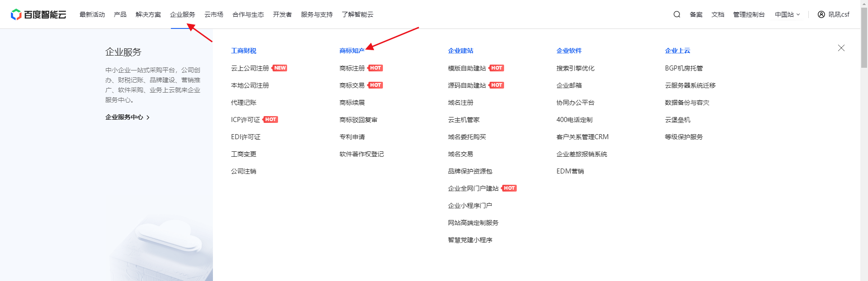The height and width of the screenshot is (281, 868).
Task: Open the 开发者 menu
Action: click(283, 14)
